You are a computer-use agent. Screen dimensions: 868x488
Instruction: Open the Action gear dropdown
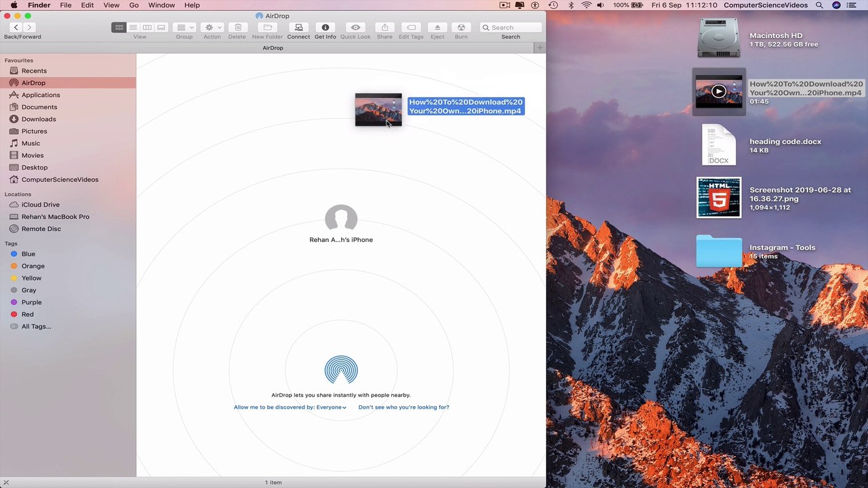point(212,27)
